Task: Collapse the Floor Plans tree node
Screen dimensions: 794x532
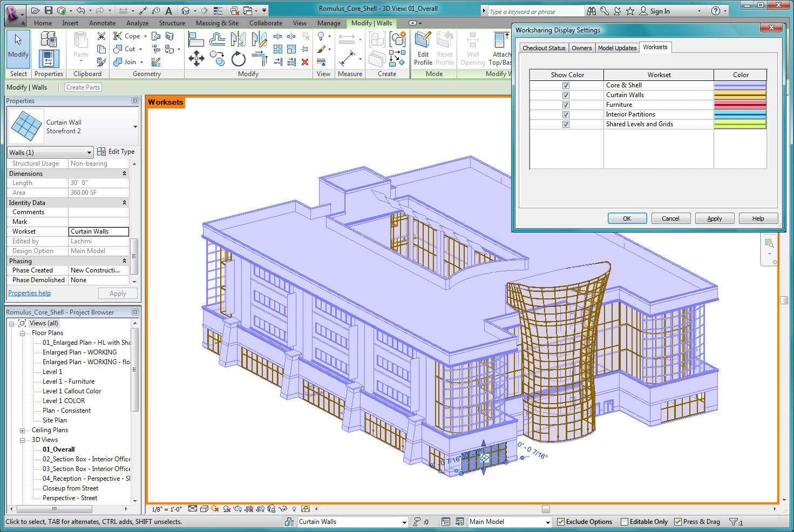Action: tap(23, 333)
